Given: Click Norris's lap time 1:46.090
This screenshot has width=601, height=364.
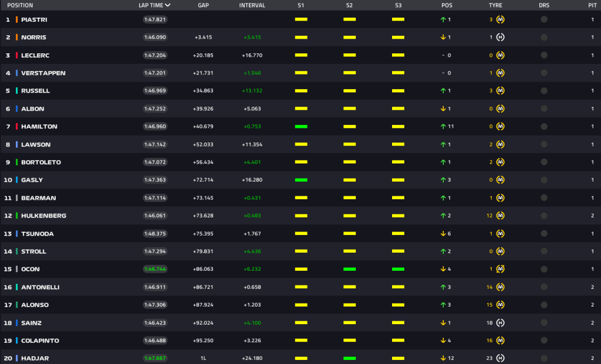Looking at the screenshot, I should coord(155,37).
